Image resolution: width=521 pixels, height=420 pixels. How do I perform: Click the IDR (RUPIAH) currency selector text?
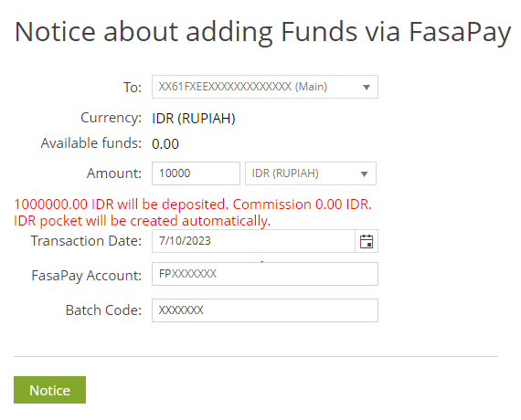[x=285, y=173]
